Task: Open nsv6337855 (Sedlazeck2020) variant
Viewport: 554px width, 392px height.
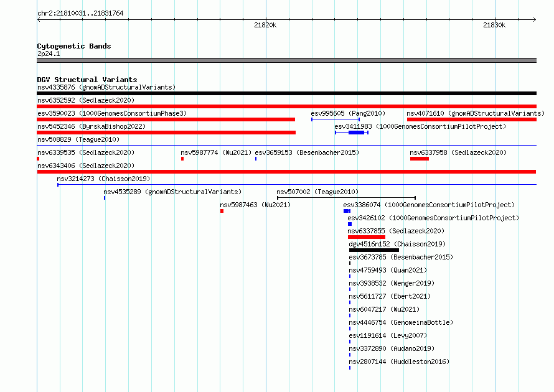Action: pos(396,231)
